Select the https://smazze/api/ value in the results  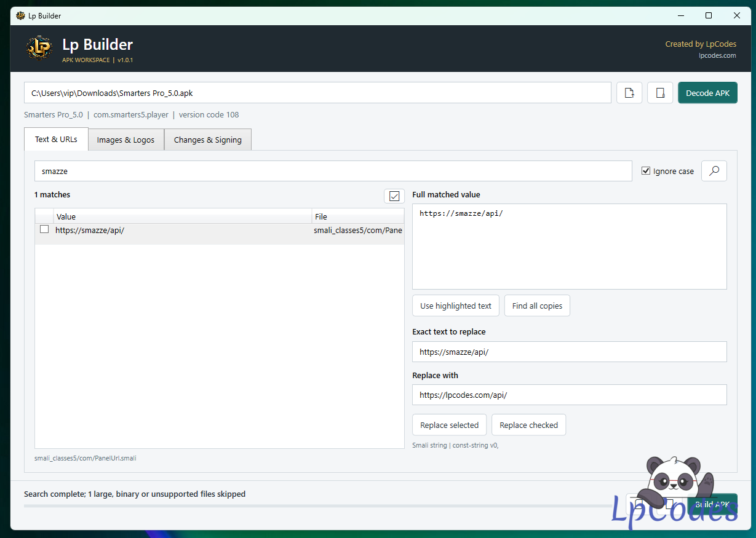click(x=90, y=230)
